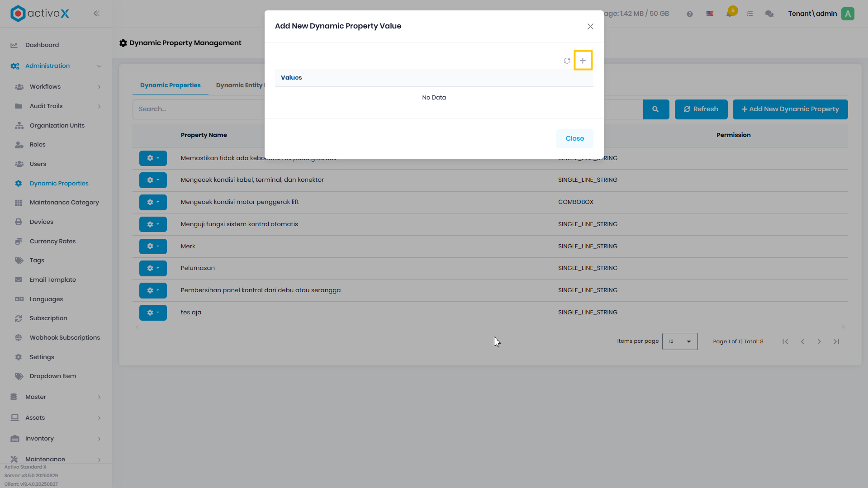Open actions gear for Menguji fungsi sistem row
868x488 pixels.
tap(153, 224)
